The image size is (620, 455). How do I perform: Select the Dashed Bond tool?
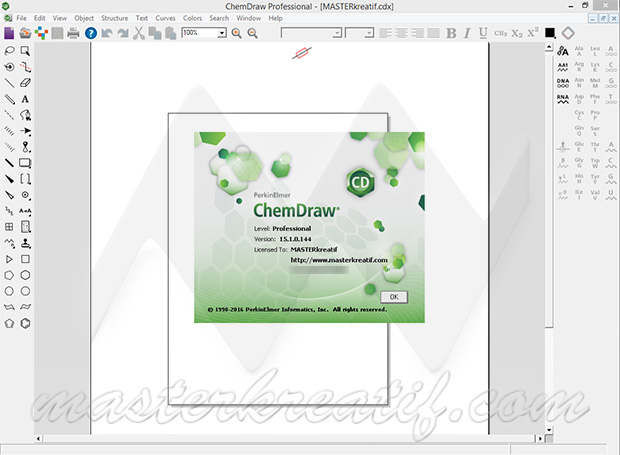tap(9, 115)
